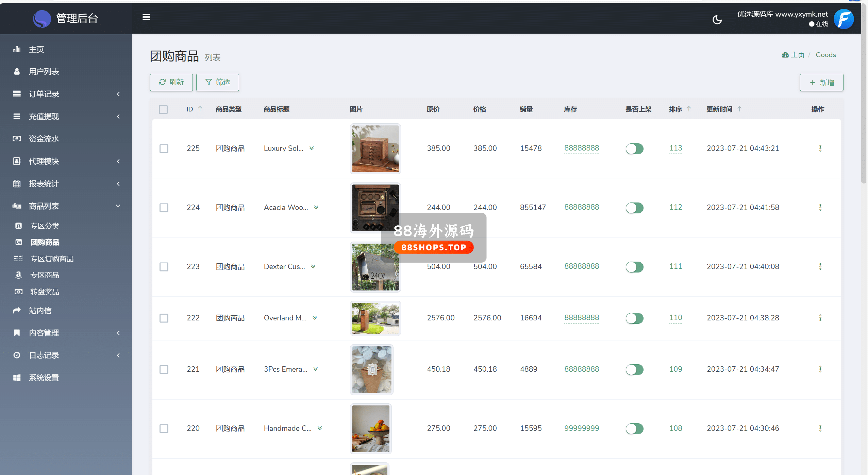The image size is (868, 475).
Task: Collapse the 商品列表 sidebar section
Action: coord(44,206)
